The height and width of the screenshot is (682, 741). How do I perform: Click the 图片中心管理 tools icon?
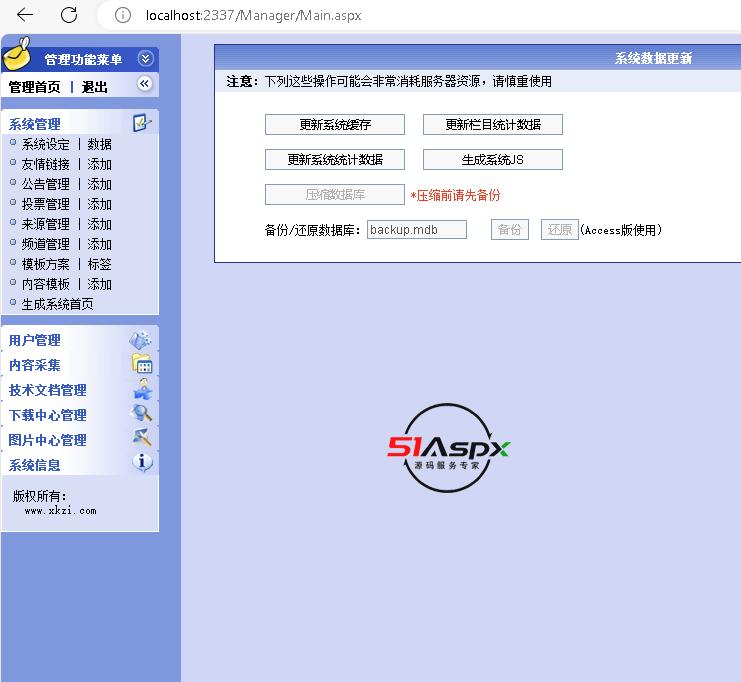(x=142, y=438)
